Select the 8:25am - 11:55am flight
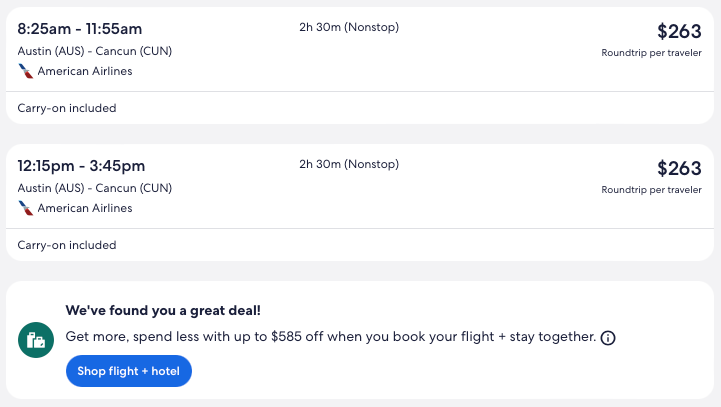721x407 pixels. coord(80,28)
